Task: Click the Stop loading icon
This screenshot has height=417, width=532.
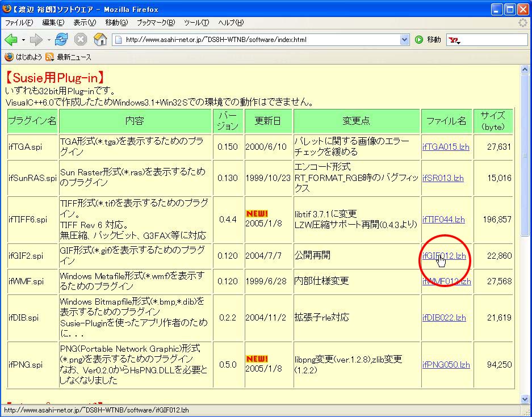Action: [x=81, y=40]
